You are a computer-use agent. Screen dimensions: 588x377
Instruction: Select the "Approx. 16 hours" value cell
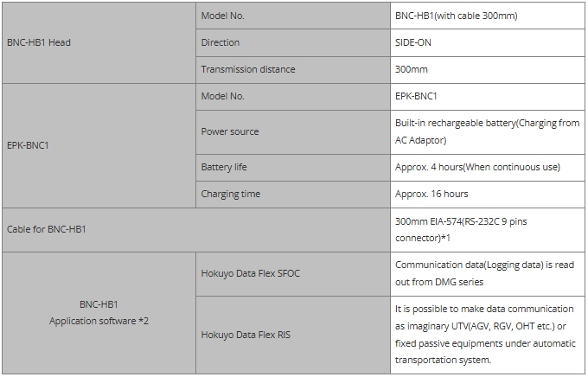[x=431, y=194]
